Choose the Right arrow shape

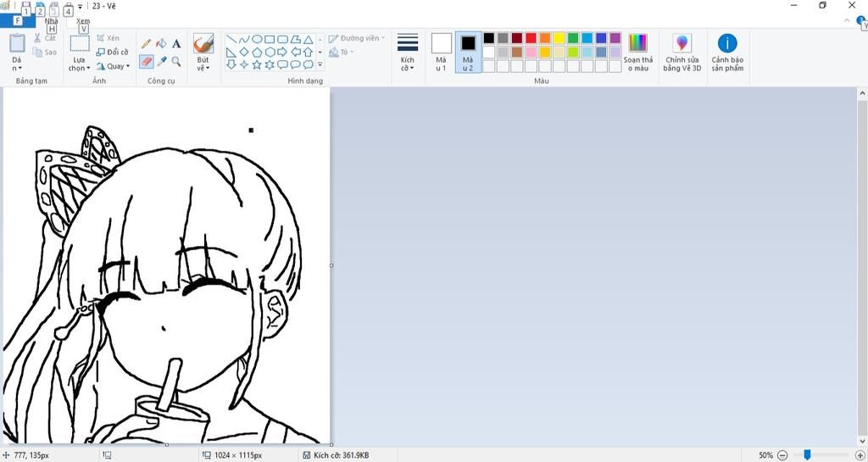(282, 52)
